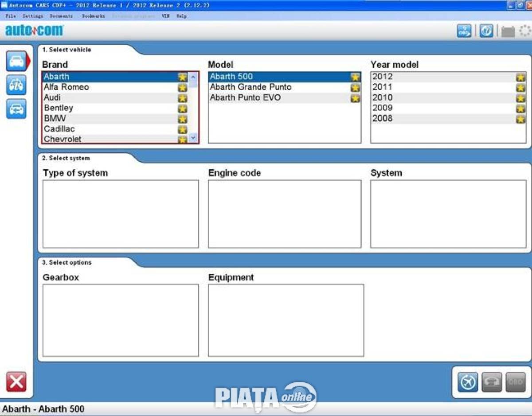Open the Settings menu
Screen dimensions: 532x416
coord(33,16)
